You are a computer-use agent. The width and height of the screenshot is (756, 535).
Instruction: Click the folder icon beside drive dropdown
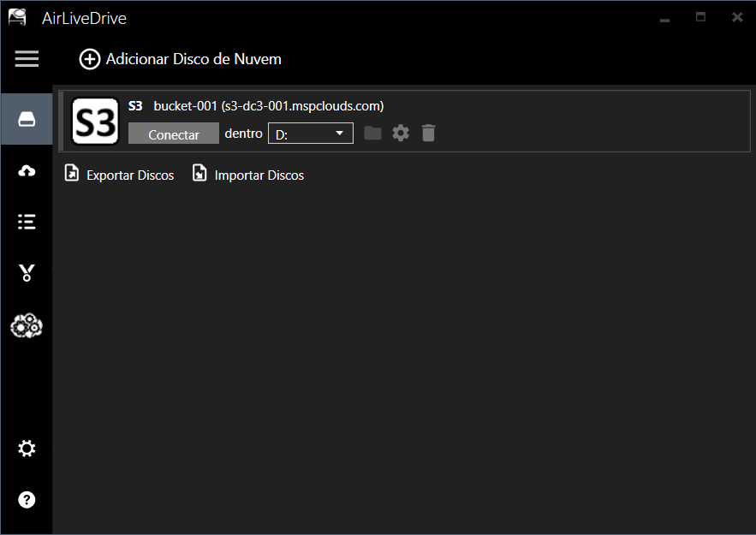click(x=372, y=133)
